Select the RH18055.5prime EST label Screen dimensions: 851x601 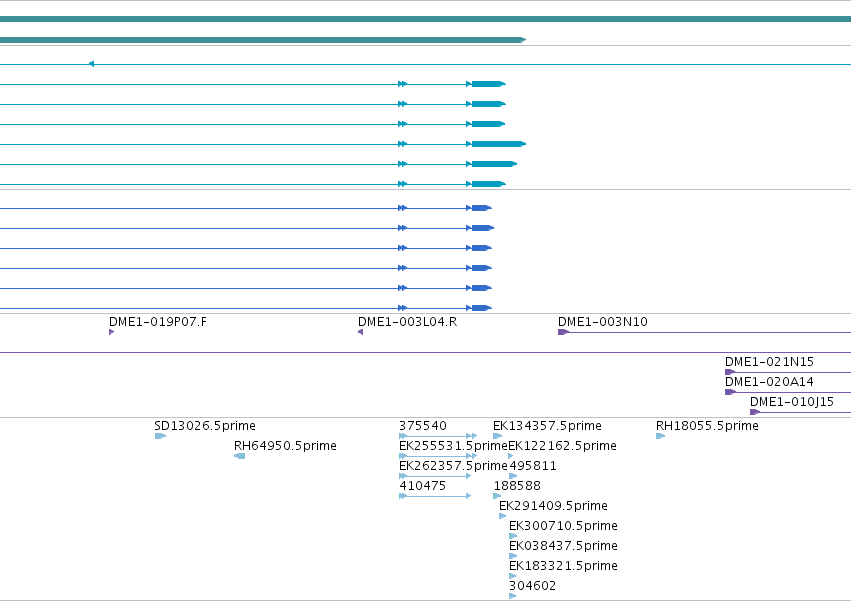pyautogui.click(x=707, y=426)
